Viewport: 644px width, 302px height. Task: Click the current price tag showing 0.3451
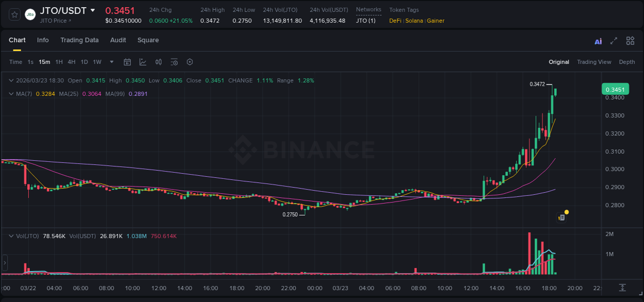(x=615, y=89)
